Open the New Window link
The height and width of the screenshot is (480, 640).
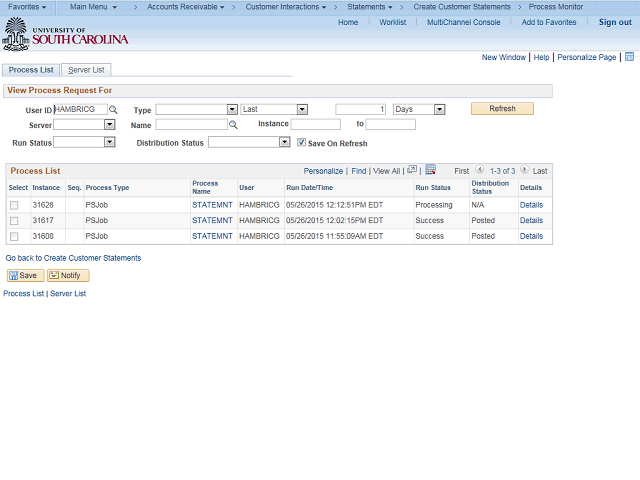(504, 57)
